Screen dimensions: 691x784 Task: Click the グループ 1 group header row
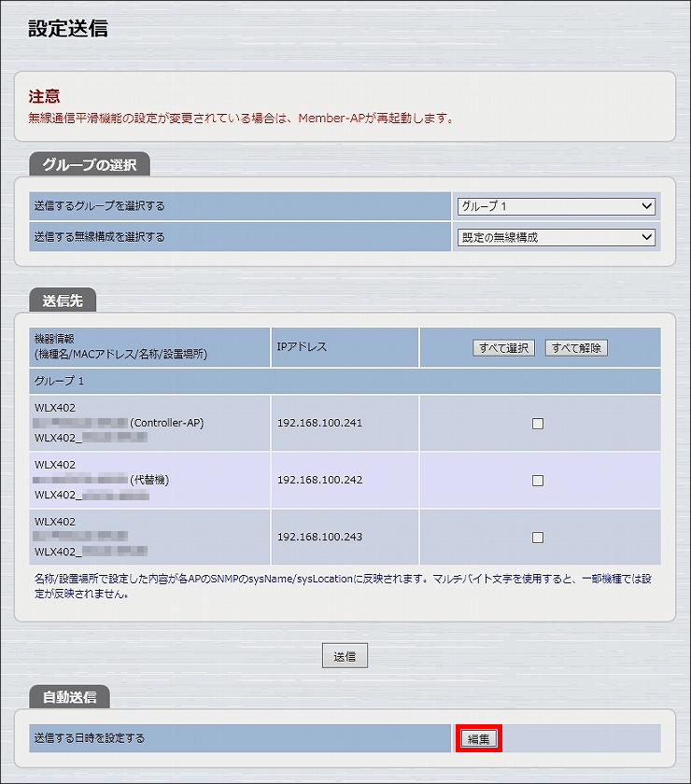pos(345,381)
